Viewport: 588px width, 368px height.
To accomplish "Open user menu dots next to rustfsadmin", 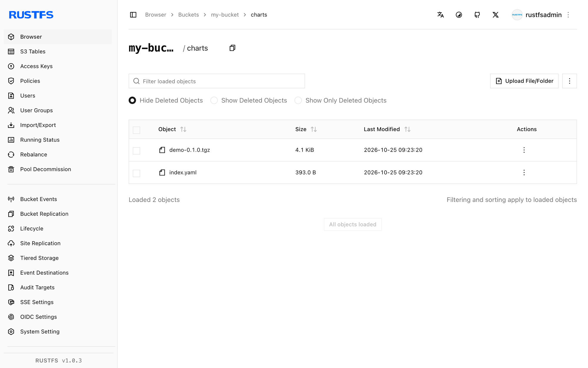I will pyautogui.click(x=568, y=15).
